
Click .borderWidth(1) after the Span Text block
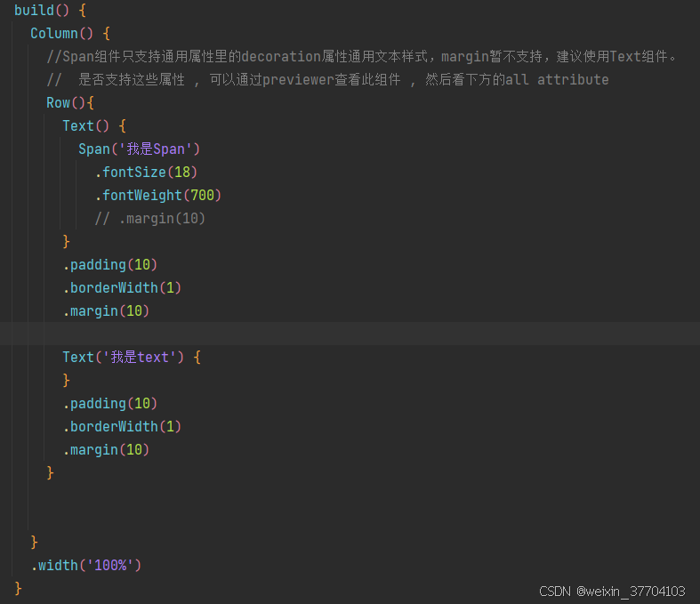pyautogui.click(x=122, y=288)
